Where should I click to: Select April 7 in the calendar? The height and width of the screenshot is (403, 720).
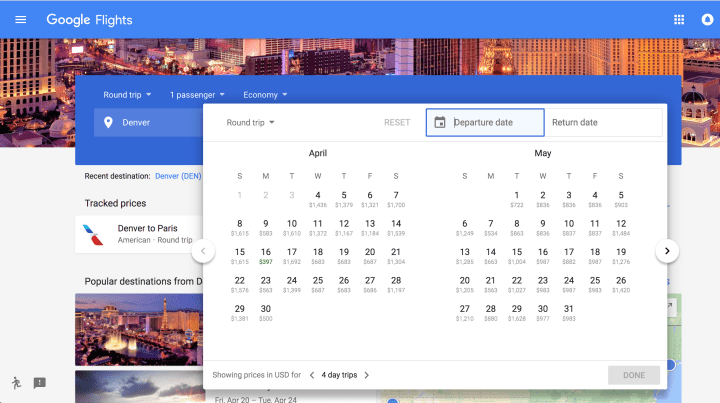pyautogui.click(x=396, y=199)
